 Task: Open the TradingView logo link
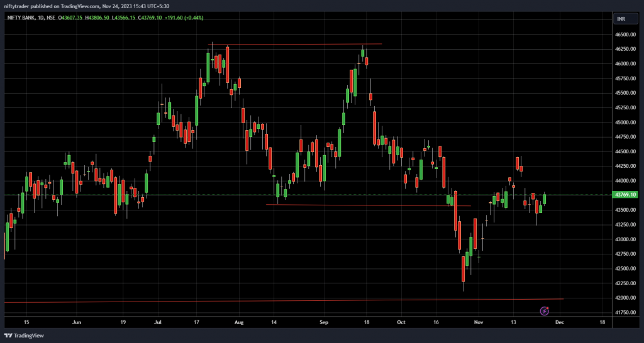click(25, 335)
